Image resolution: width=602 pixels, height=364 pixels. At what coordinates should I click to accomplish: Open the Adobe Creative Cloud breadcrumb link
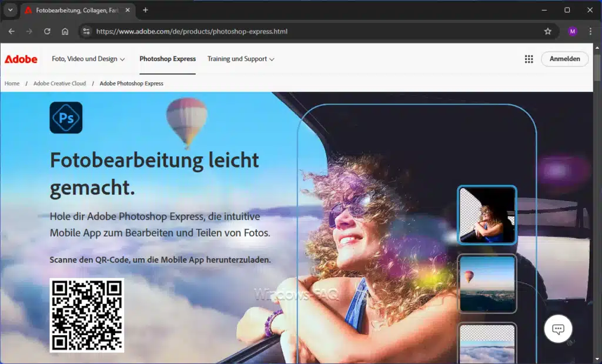pos(59,83)
